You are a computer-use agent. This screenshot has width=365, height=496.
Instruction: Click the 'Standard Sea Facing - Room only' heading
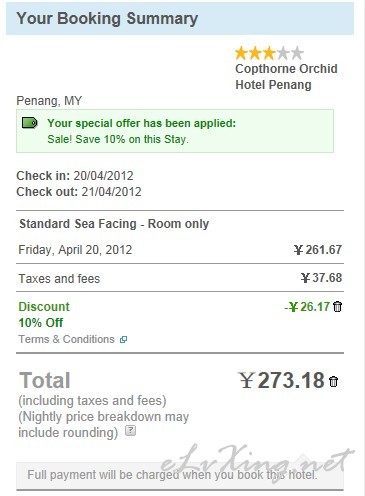[114, 224]
